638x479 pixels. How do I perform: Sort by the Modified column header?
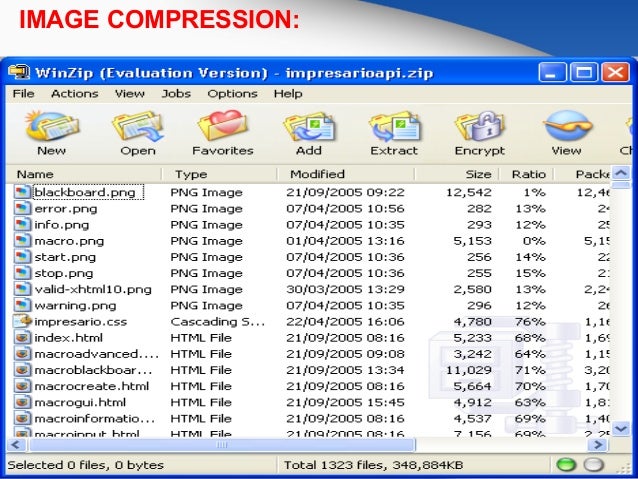[346, 174]
